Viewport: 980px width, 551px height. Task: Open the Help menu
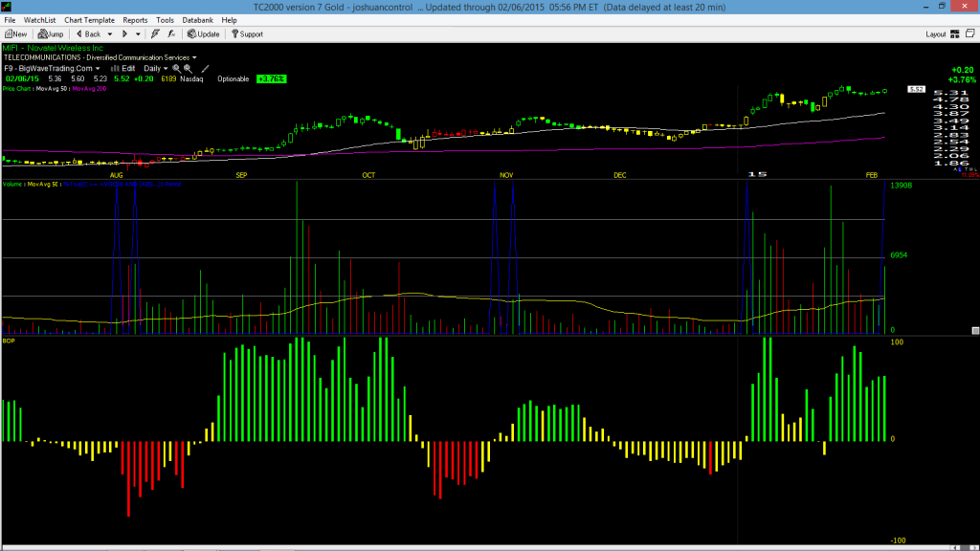pos(230,20)
